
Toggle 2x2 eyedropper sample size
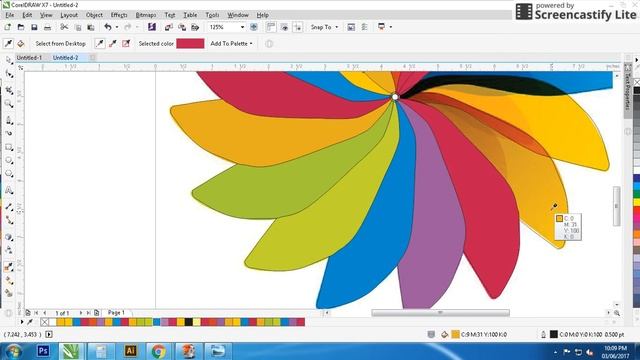[x=113, y=44]
